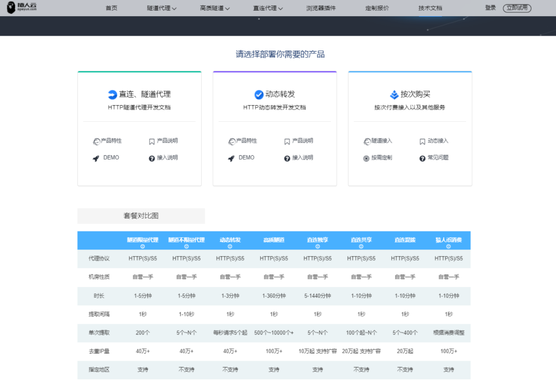Select the 套餐对比图 tab
This screenshot has width=556, height=392.
click(x=141, y=216)
